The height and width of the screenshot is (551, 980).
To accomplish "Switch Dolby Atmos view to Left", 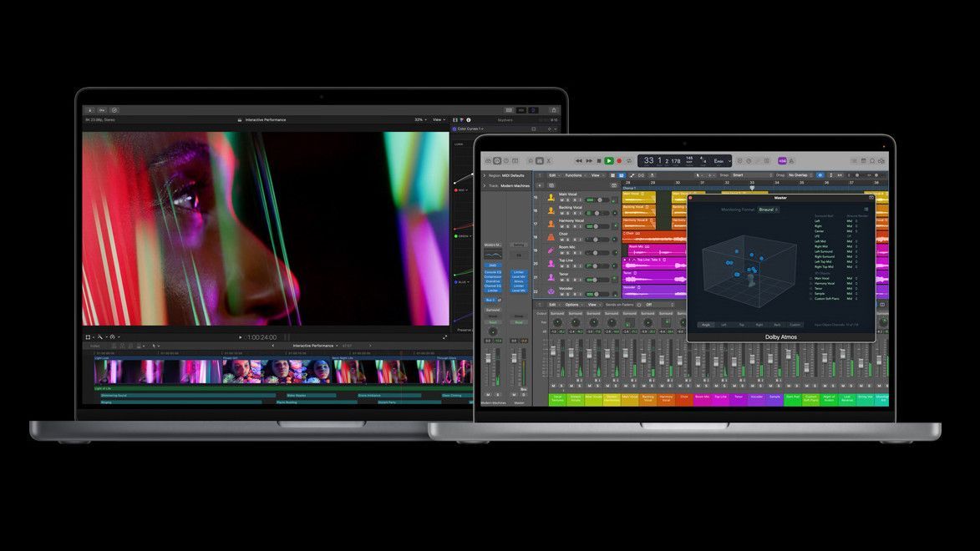I will click(724, 325).
